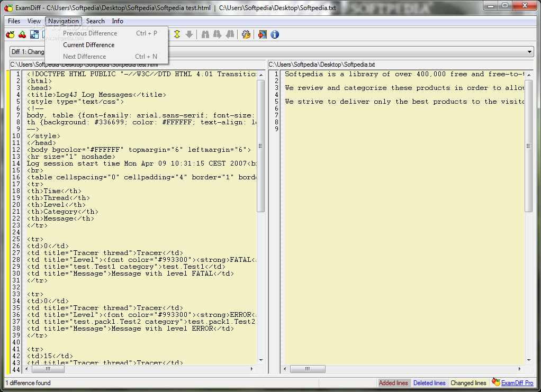The height and width of the screenshot is (392, 541).
Task: Click the blue swap files toolbar icon
Action: (34, 34)
